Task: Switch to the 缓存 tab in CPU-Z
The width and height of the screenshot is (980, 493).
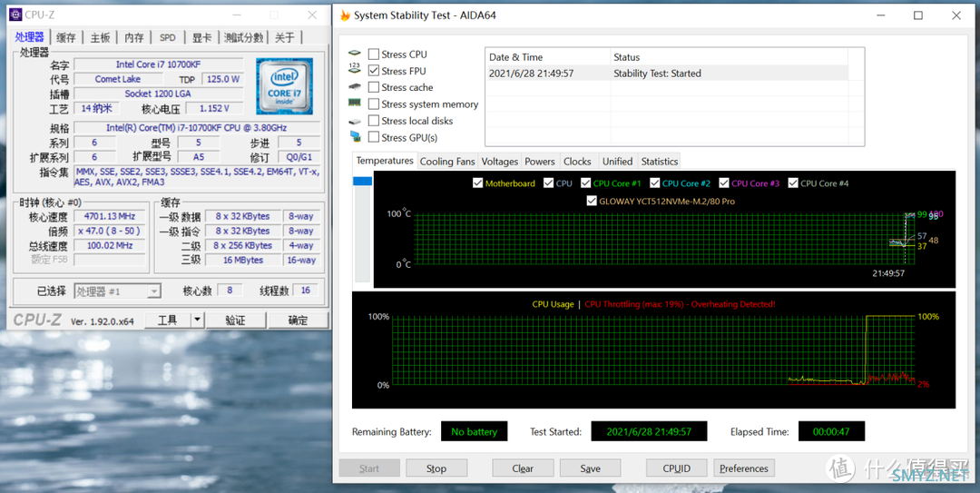Action: (65, 37)
